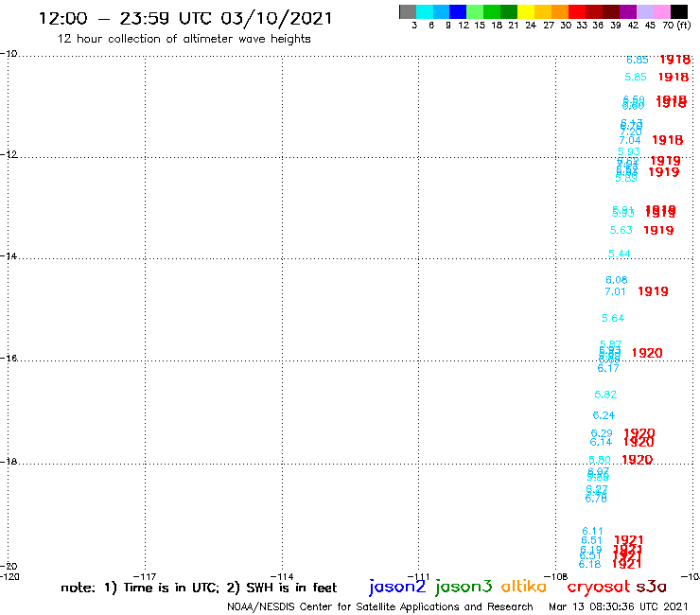The width and height of the screenshot is (700, 615).
Task: Click the 6.85 value at the plot top
Action: 637,60
